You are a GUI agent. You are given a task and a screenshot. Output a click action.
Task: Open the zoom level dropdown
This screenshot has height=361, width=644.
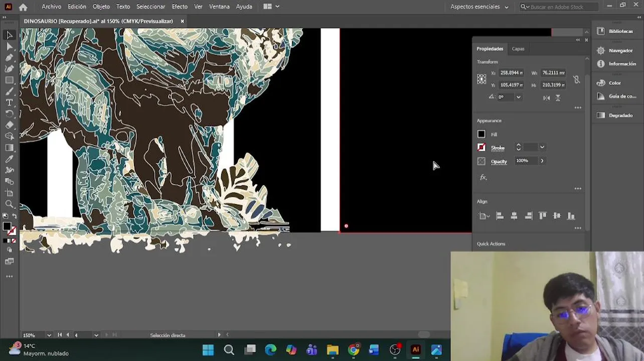coord(49,335)
